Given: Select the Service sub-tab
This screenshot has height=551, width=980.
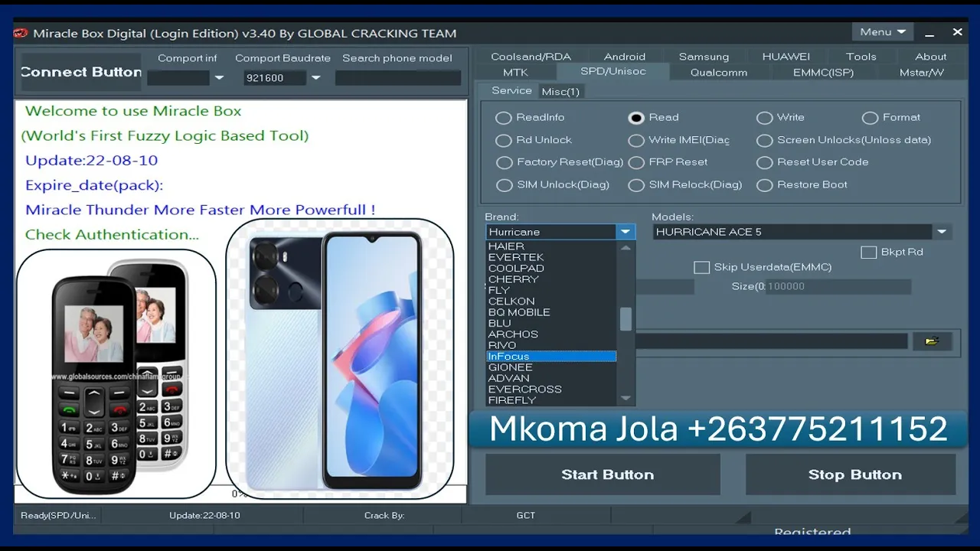Looking at the screenshot, I should click(x=511, y=90).
